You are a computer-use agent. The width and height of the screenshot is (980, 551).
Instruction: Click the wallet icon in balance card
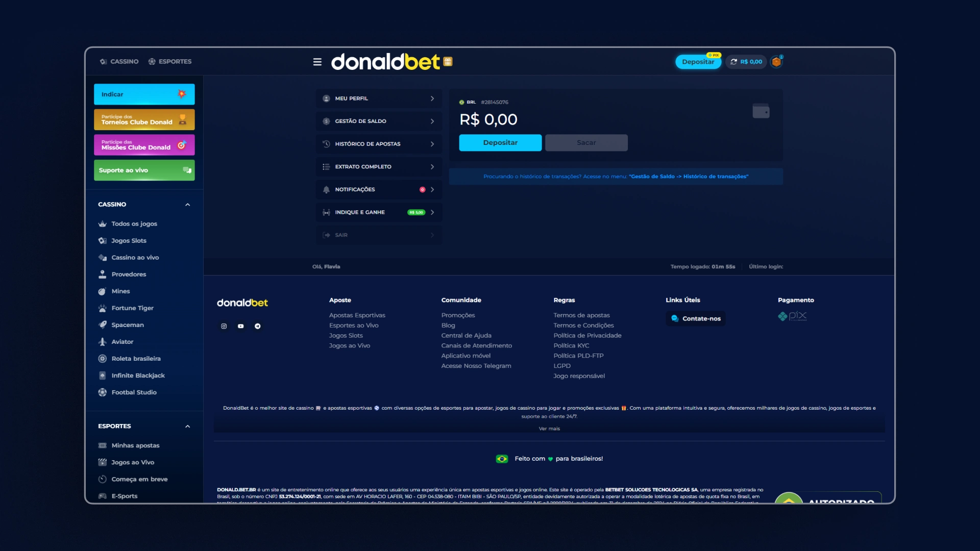click(x=761, y=111)
